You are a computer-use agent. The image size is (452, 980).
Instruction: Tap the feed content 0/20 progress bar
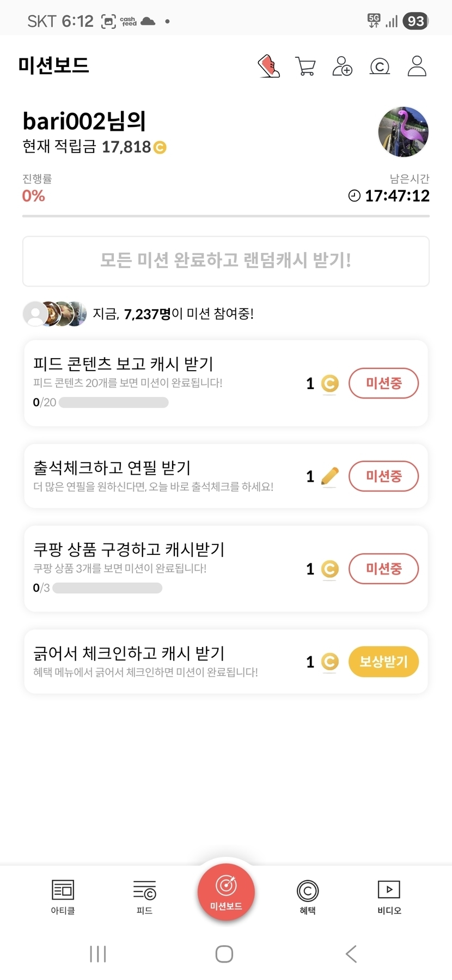(x=113, y=403)
